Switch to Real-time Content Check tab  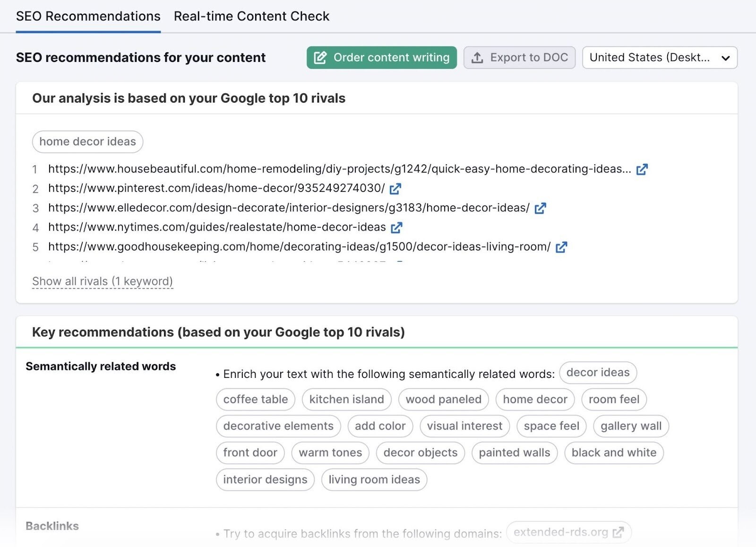click(251, 17)
